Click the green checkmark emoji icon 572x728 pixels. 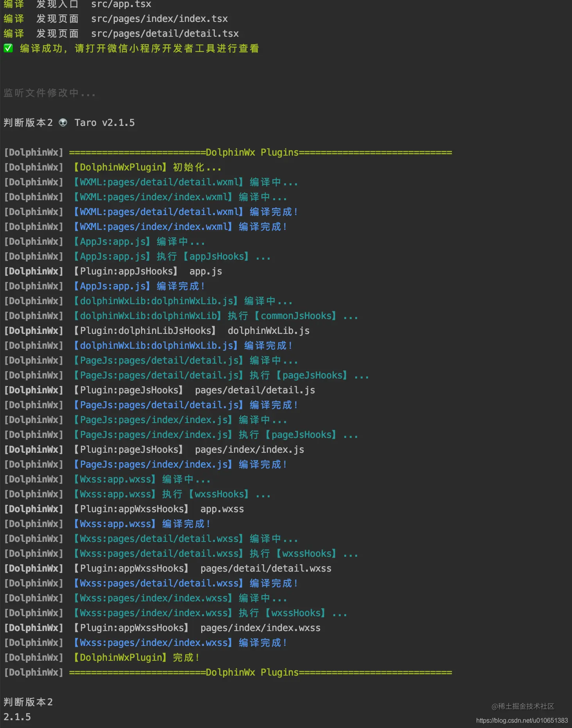8,48
